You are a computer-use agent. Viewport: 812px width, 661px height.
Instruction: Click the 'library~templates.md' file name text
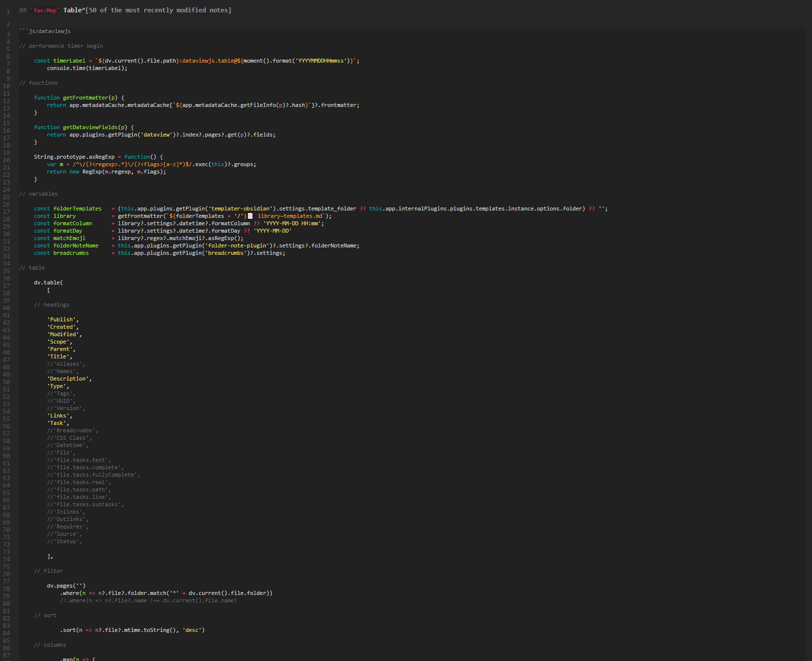click(x=290, y=216)
